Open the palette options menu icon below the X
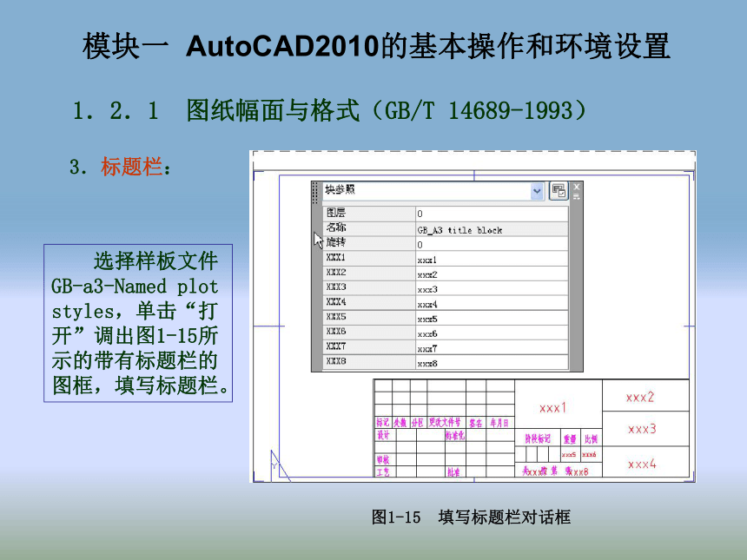The height and width of the screenshot is (560, 747). point(577,196)
